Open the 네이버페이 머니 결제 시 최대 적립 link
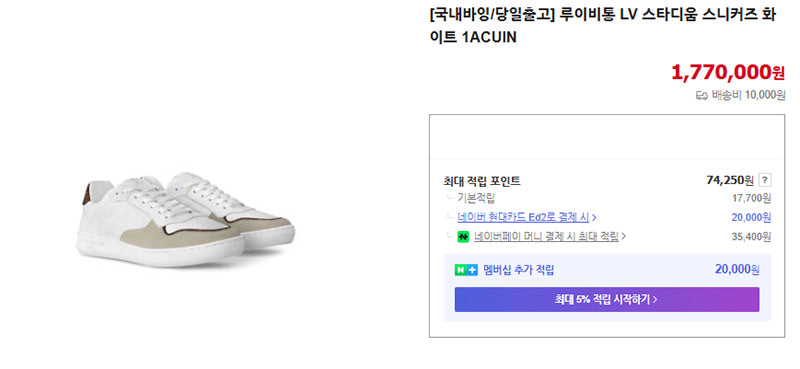Image resolution: width=800 pixels, height=369 pixels. 546,237
